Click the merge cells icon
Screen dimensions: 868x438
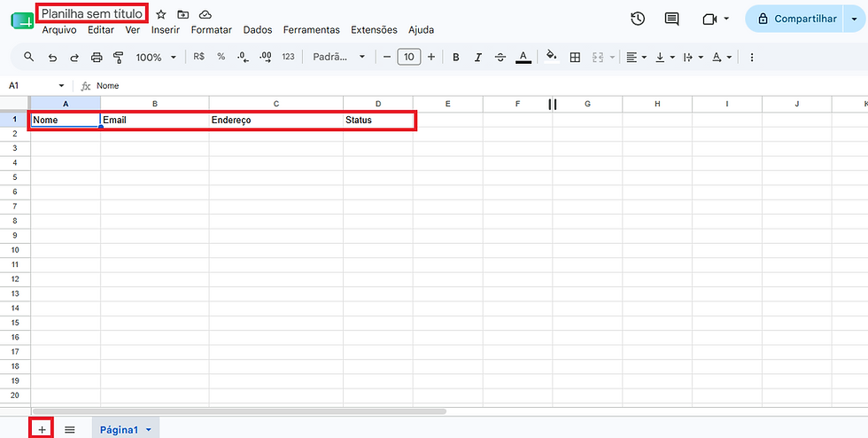pyautogui.click(x=597, y=57)
